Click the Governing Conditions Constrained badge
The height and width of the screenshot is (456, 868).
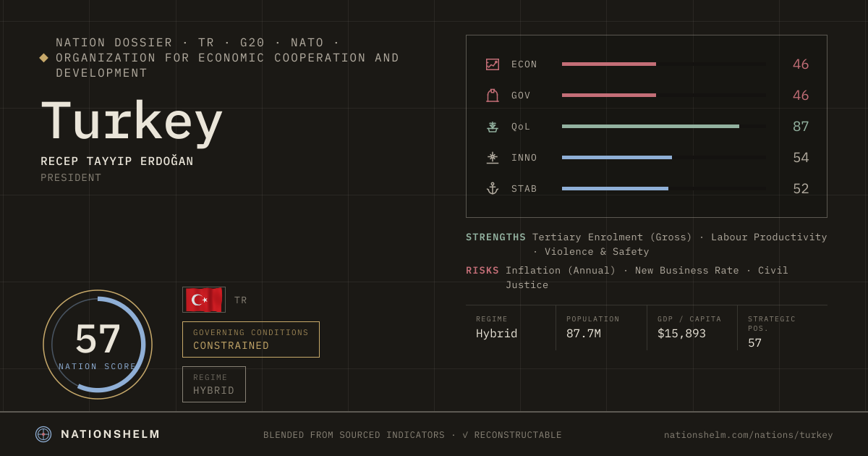251,339
